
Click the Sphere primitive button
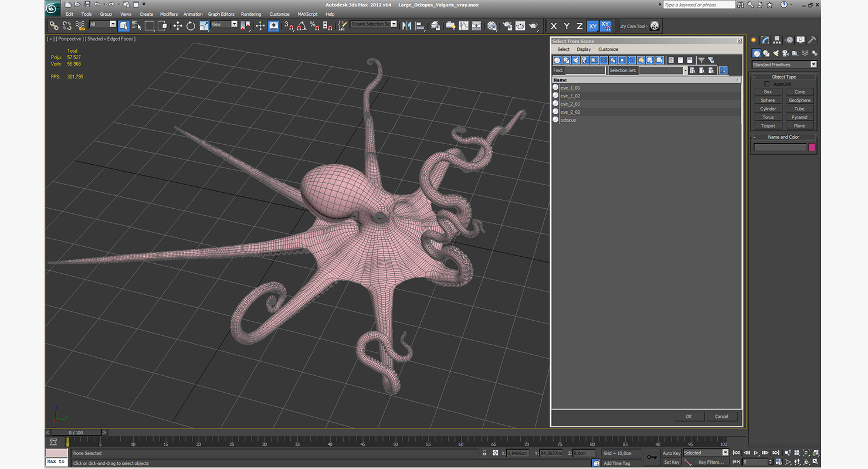tap(768, 100)
